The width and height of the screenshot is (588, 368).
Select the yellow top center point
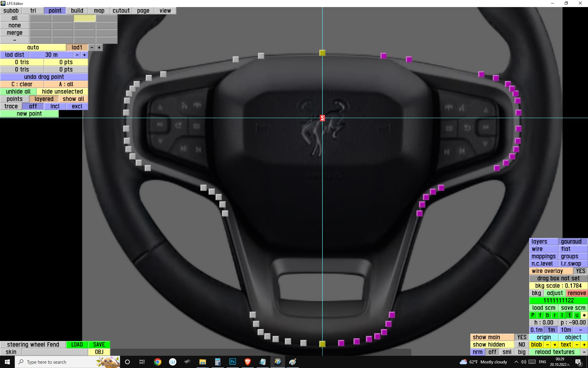tap(322, 53)
